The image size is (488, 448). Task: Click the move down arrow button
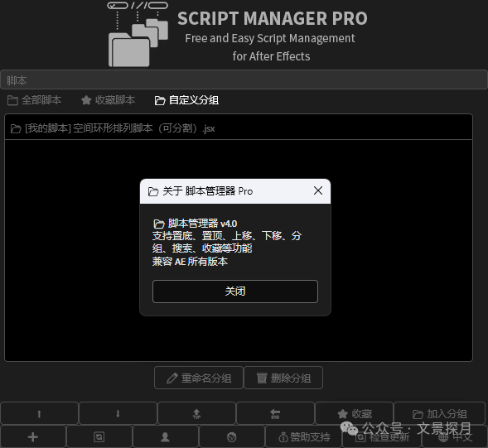[x=118, y=413]
